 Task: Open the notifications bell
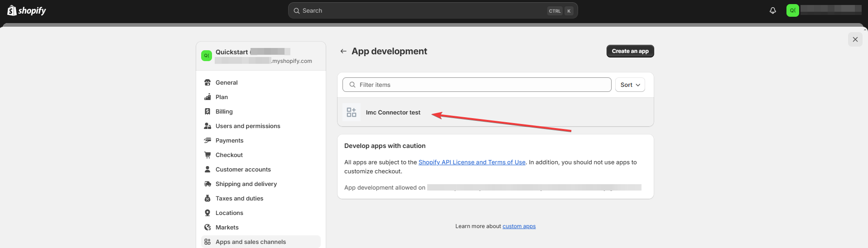coord(773,10)
